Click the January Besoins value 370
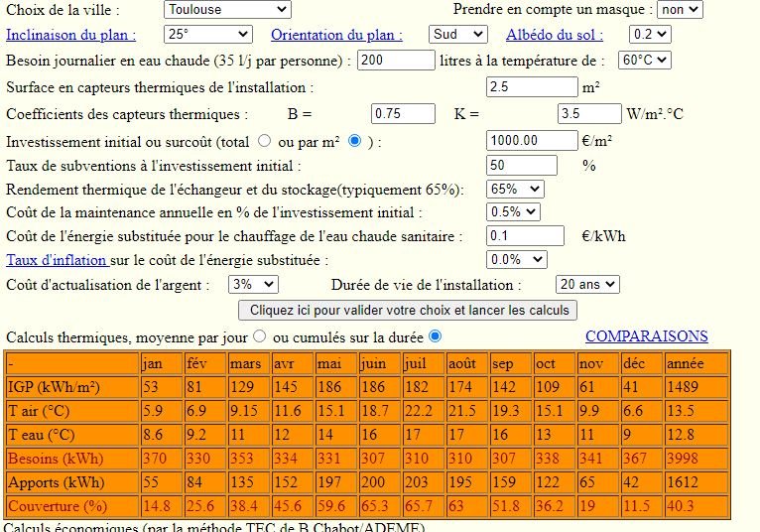760x532 pixels. [x=162, y=459]
